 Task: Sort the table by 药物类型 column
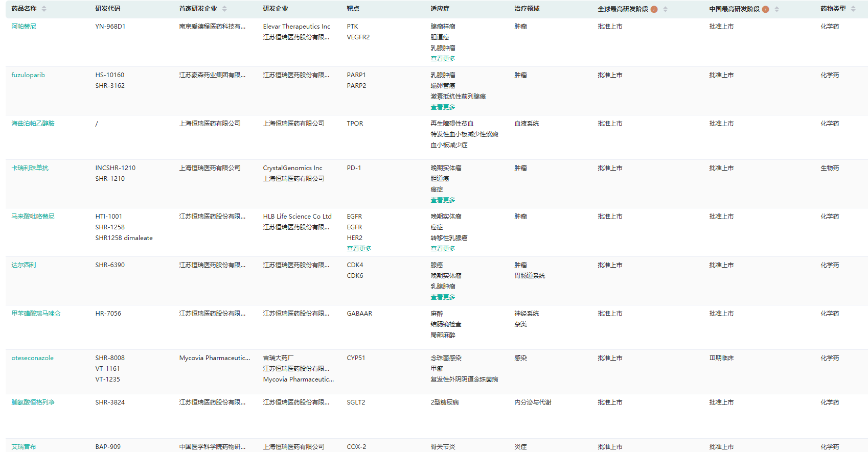pyautogui.click(x=853, y=9)
